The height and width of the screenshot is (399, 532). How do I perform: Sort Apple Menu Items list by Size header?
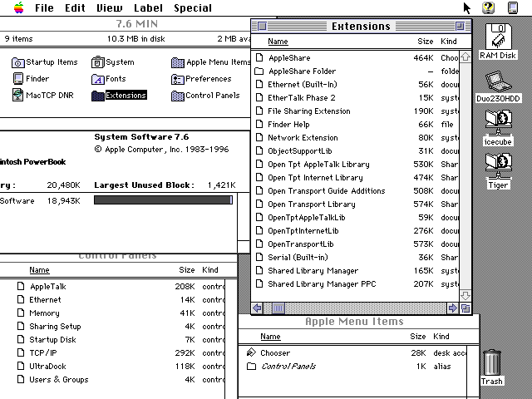417,337
